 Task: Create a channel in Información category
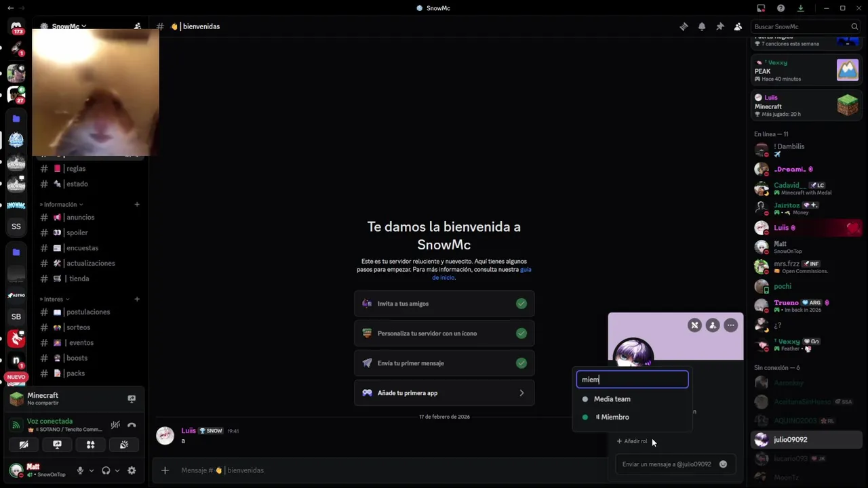click(137, 204)
